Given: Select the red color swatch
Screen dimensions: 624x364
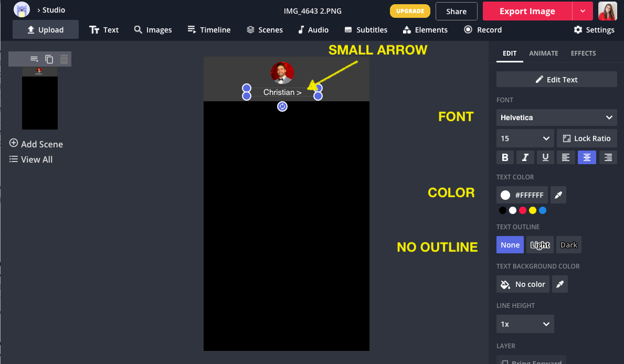Looking at the screenshot, I should [523, 210].
